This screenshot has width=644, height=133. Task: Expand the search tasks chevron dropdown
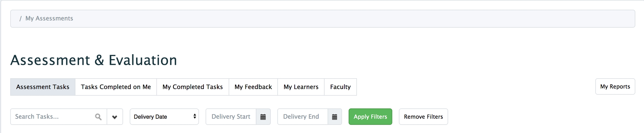tap(115, 117)
